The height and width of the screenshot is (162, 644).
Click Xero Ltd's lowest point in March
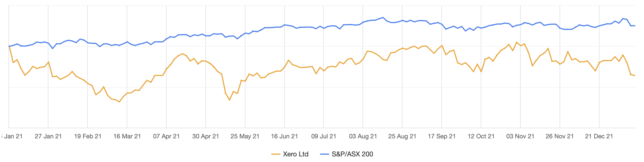coord(119,102)
